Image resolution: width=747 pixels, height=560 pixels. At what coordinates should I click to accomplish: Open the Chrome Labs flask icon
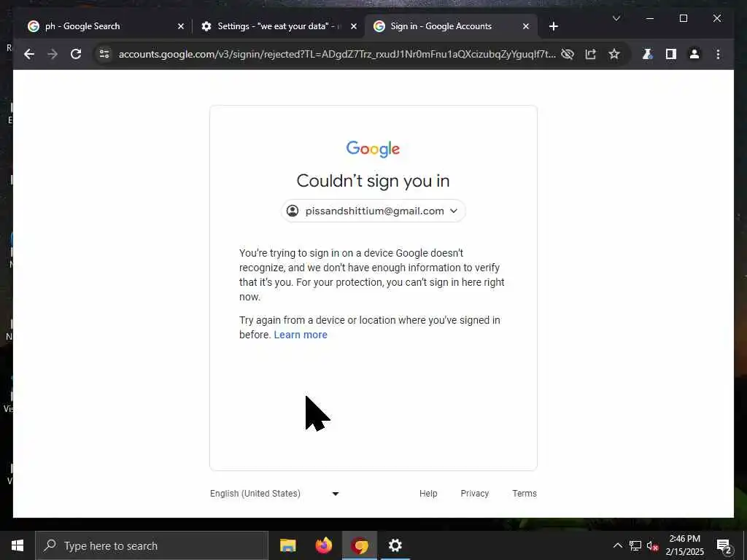point(648,54)
